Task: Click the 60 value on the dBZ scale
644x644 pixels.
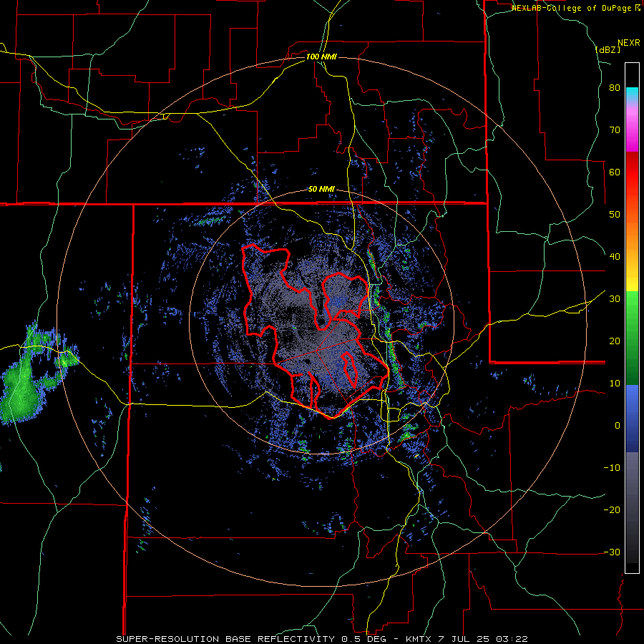Action: click(x=615, y=172)
